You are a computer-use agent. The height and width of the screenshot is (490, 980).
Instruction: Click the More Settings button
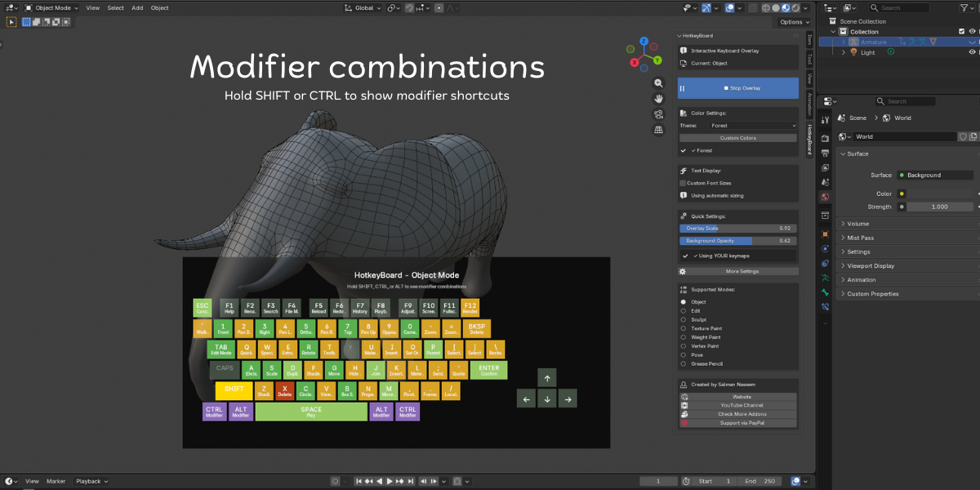(x=738, y=271)
